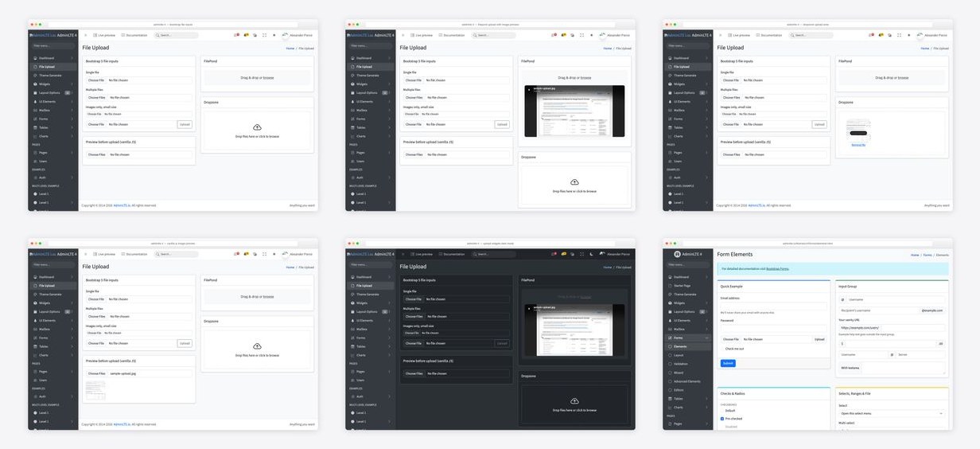
Task: Click the UI Elements icon in Form Elements sidebar
Action: [670, 320]
